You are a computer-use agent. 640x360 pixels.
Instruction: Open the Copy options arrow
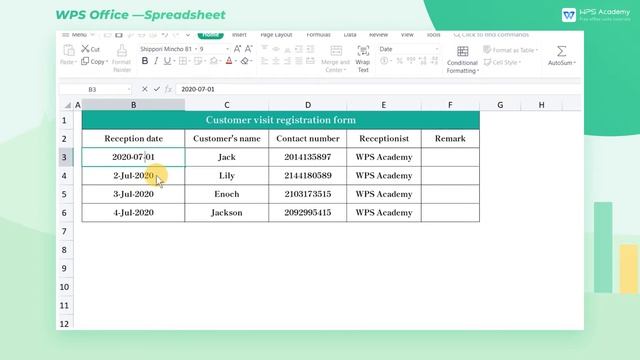tap(107, 62)
